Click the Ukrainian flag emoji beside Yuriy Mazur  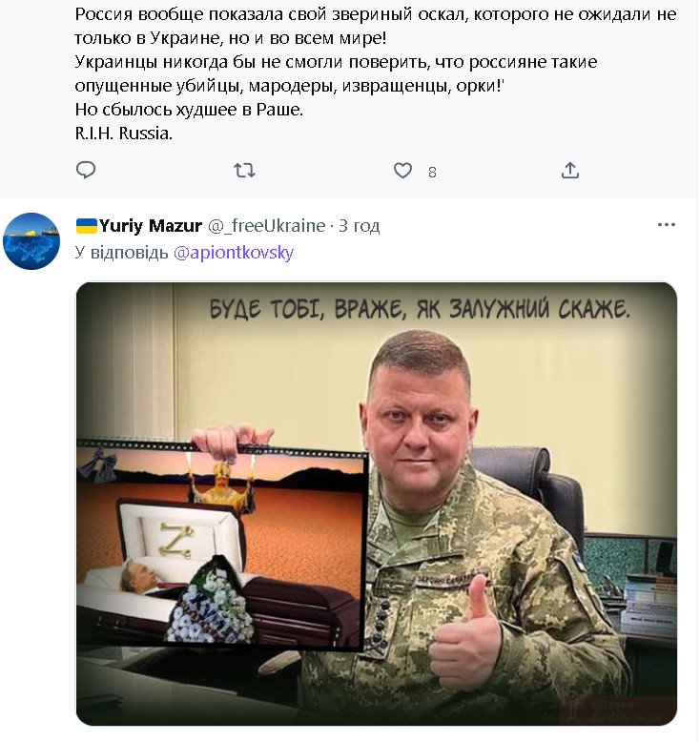click(87, 226)
